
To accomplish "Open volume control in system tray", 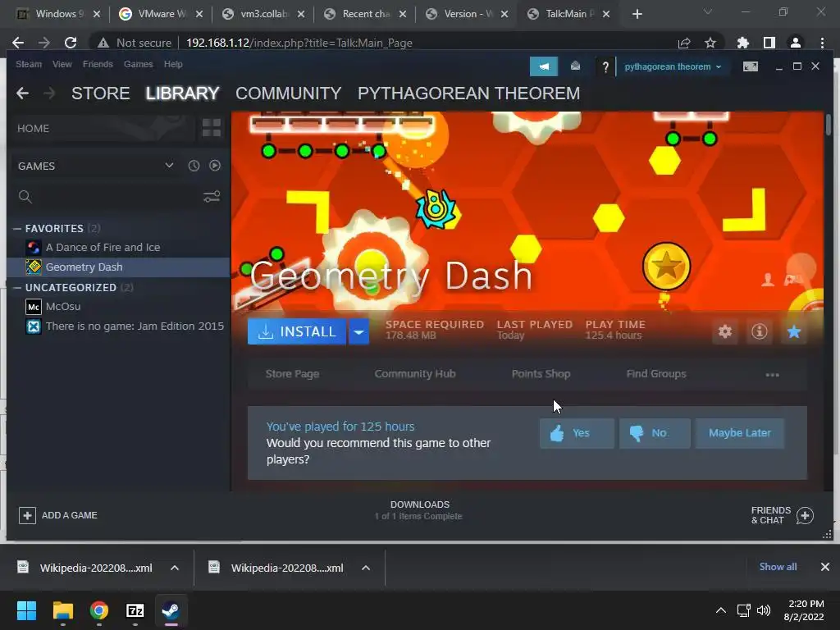I will point(764,610).
